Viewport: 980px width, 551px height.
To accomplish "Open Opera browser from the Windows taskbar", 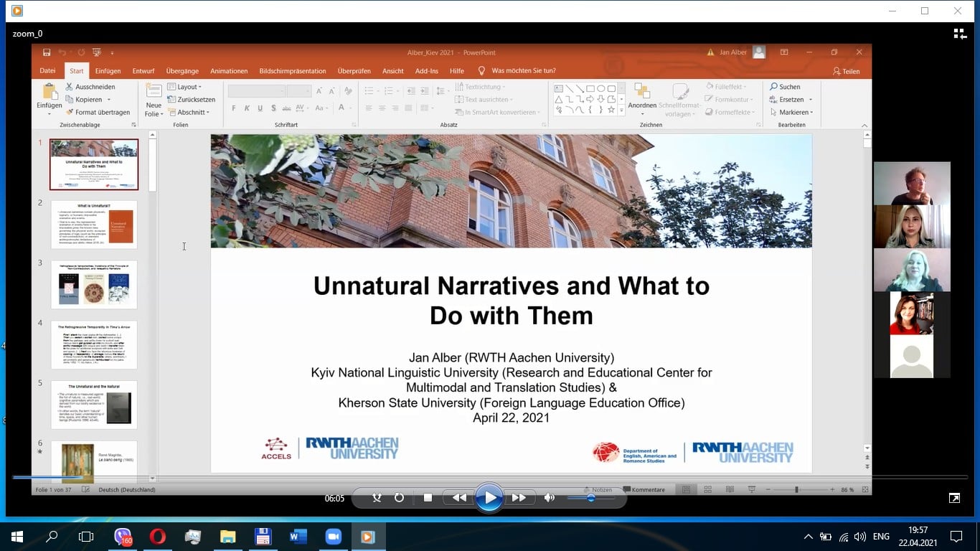I will tap(157, 537).
